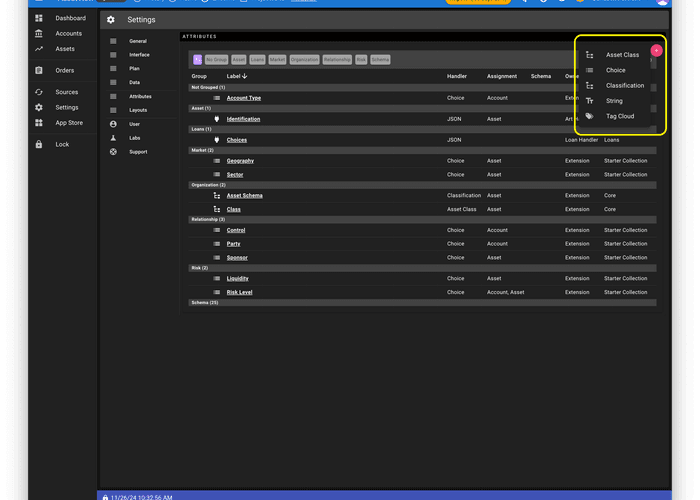This screenshot has width=700, height=500.
Task: Choose String from the add menu
Action: click(614, 101)
